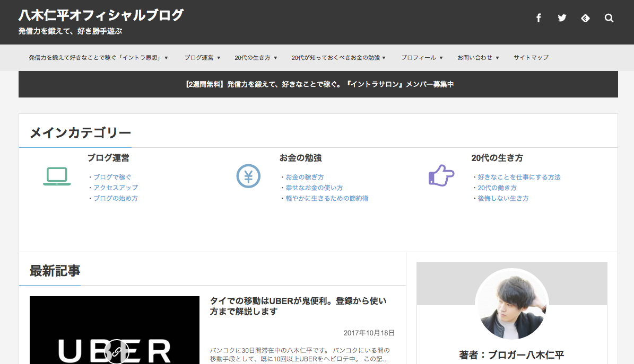Click the laptop icon for ブログ運営
Image resolution: width=634 pixels, height=364 pixels.
coord(57,177)
